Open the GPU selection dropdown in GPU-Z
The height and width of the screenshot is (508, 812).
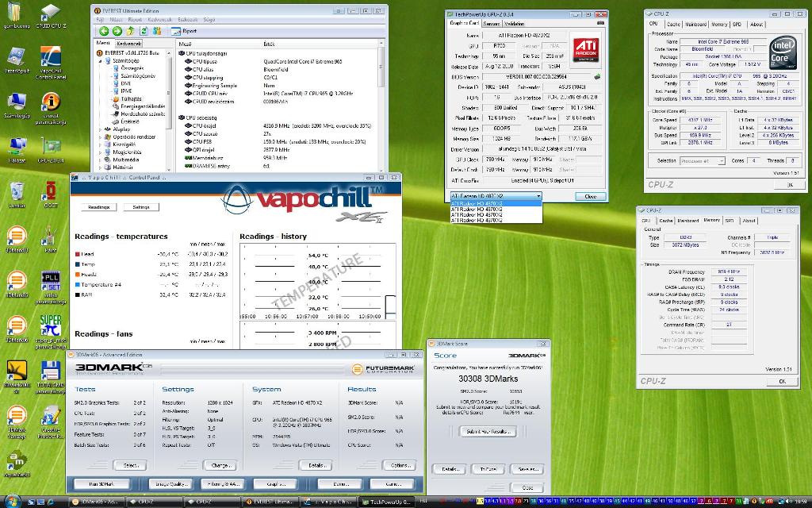tap(496, 197)
